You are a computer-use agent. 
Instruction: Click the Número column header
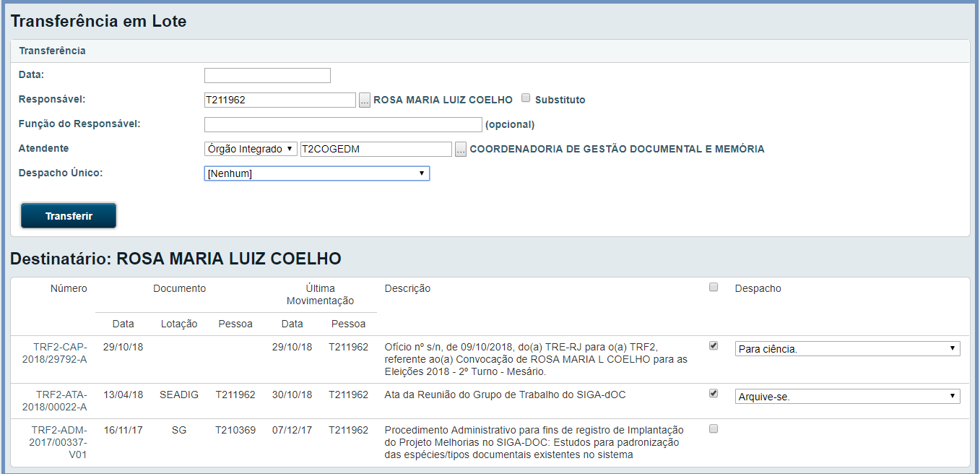coord(69,288)
